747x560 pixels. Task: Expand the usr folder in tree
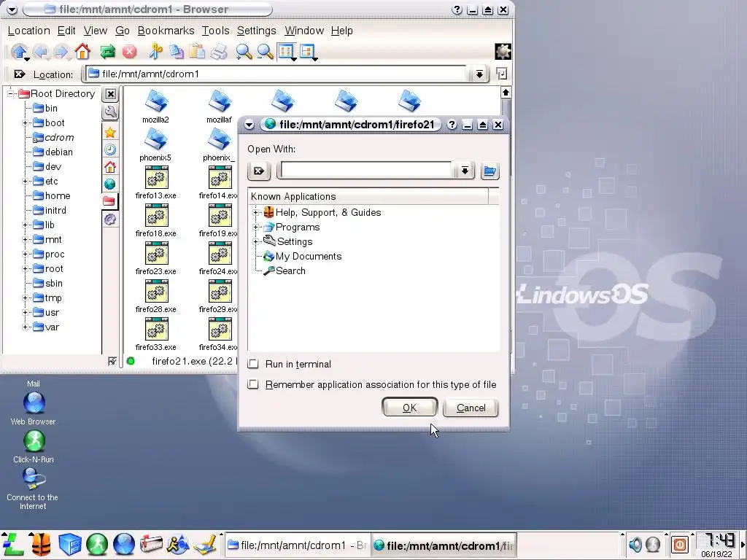point(26,313)
